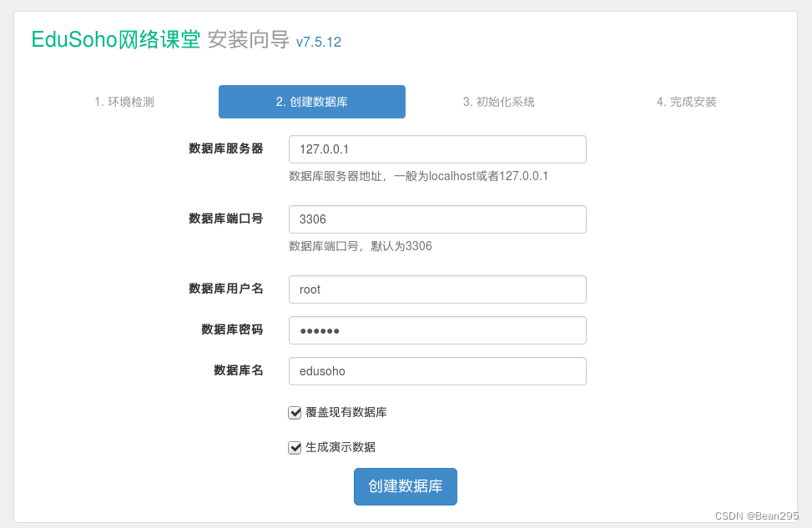Click the 数据库名 field containing edusoho
This screenshot has width=812, height=528.
pos(437,371)
